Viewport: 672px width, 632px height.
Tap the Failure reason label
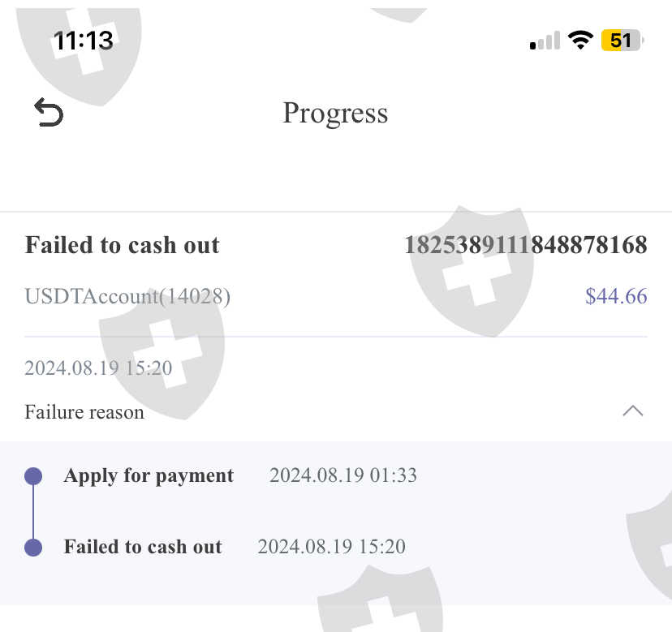point(84,412)
